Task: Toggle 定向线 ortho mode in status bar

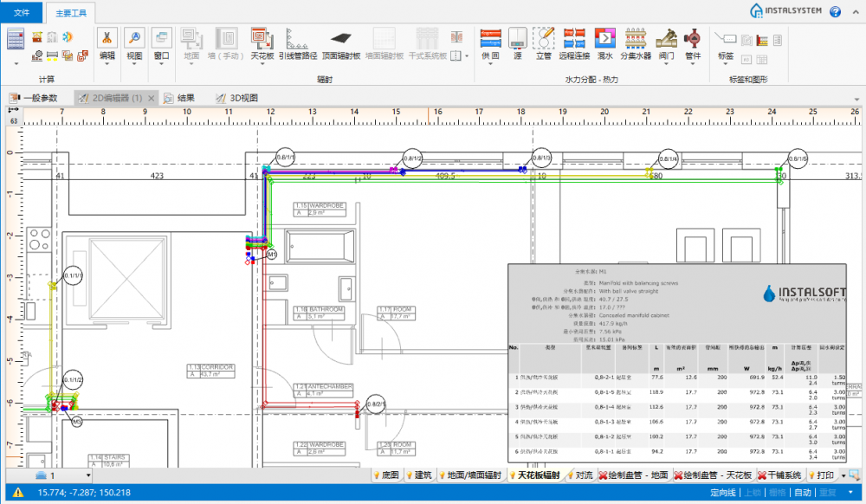Action: click(722, 493)
